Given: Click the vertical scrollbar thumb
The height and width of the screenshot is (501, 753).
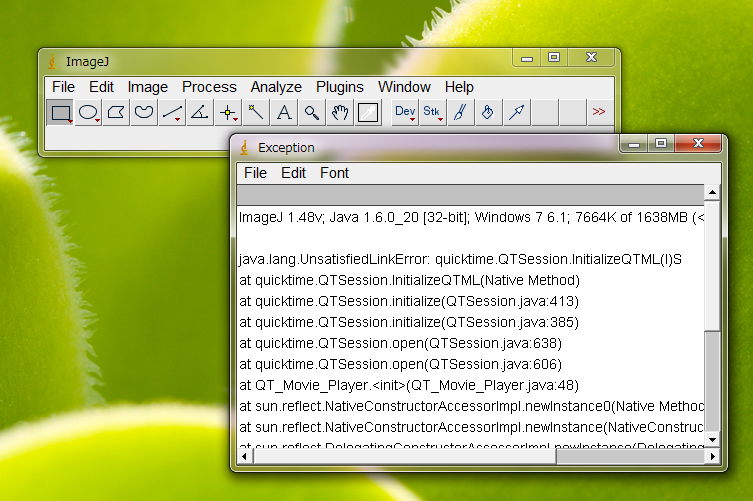Looking at the screenshot, I should [x=712, y=266].
